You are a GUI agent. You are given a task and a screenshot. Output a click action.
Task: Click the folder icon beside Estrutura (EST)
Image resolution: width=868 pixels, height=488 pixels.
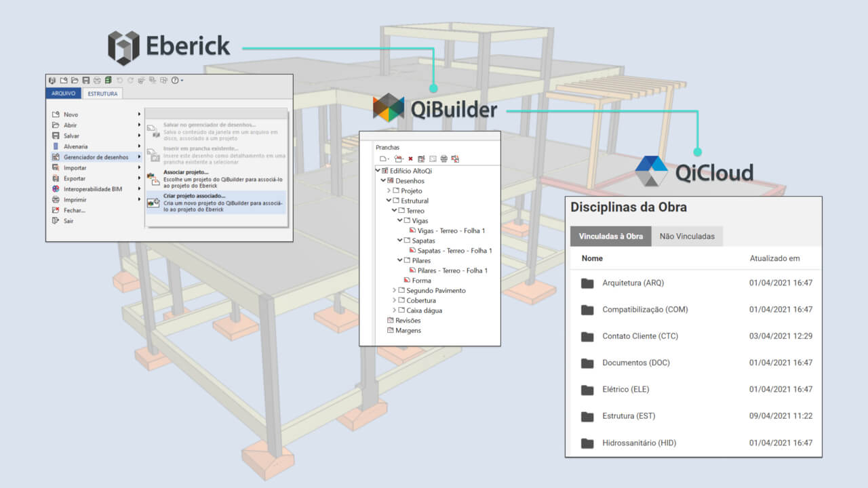[587, 416]
